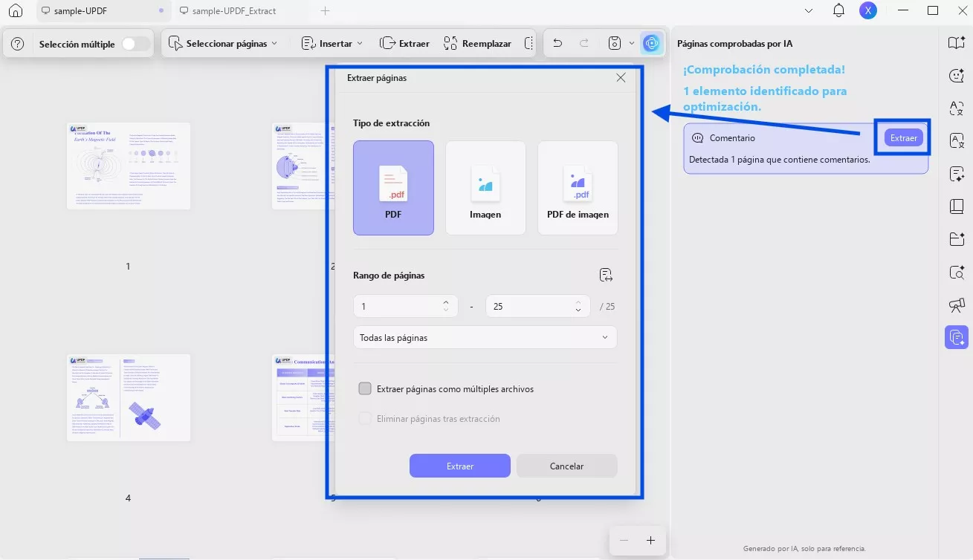Screen dimensions: 973x560
Task: Go to the UPDF home screen
Action: (x=16, y=11)
